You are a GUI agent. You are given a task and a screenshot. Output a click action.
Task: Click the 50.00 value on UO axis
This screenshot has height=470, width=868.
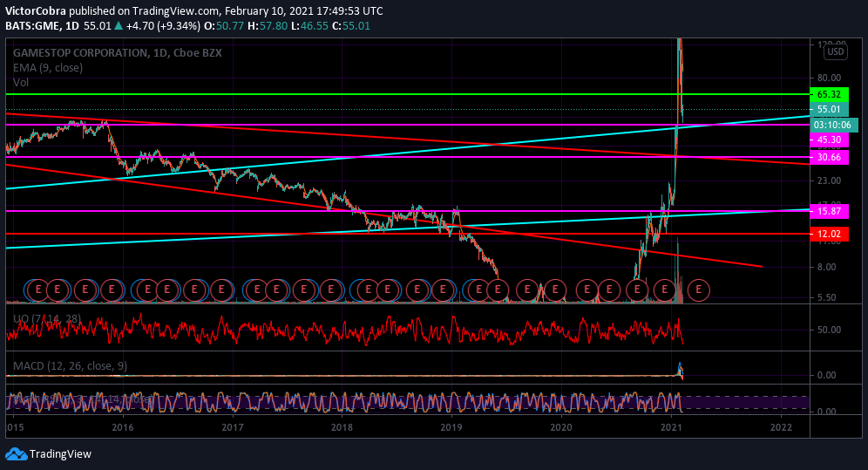tap(829, 330)
